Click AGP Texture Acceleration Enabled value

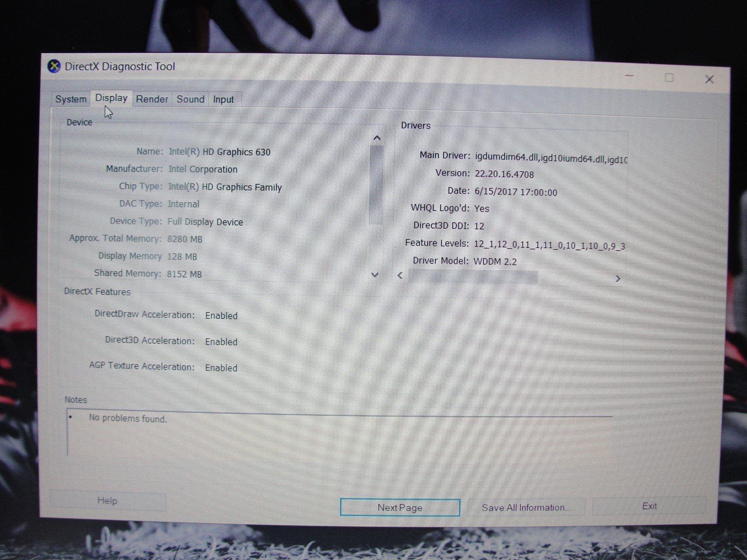221,368
